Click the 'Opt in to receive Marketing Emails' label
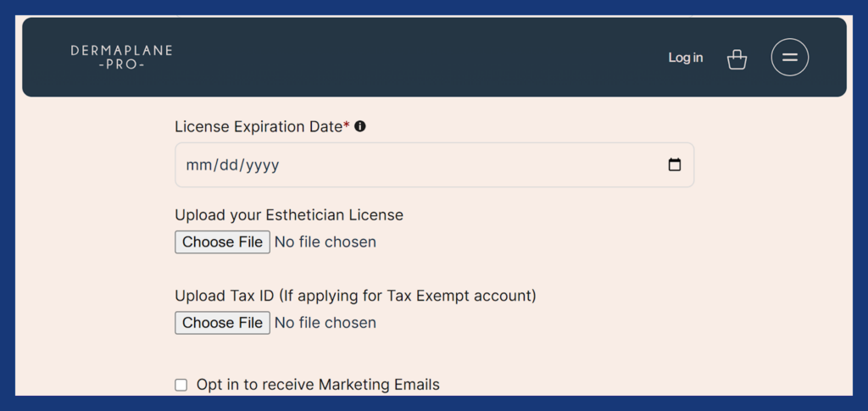This screenshot has width=868, height=411. tap(318, 385)
